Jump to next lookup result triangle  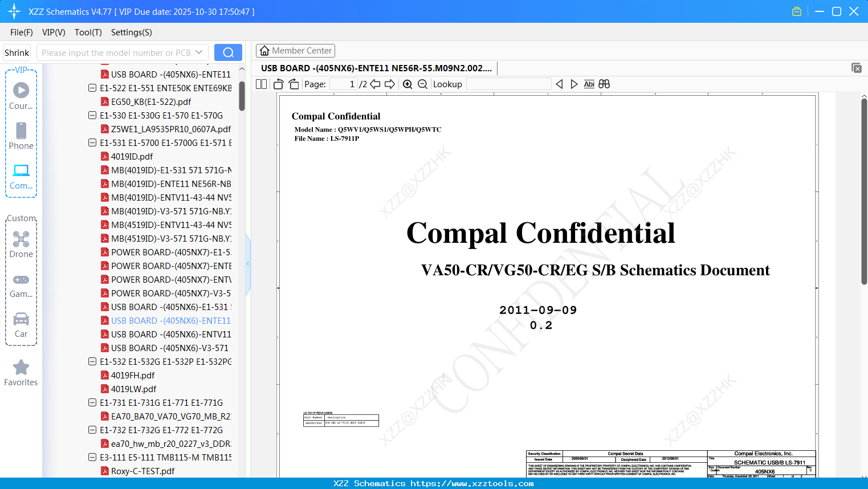[x=574, y=84]
